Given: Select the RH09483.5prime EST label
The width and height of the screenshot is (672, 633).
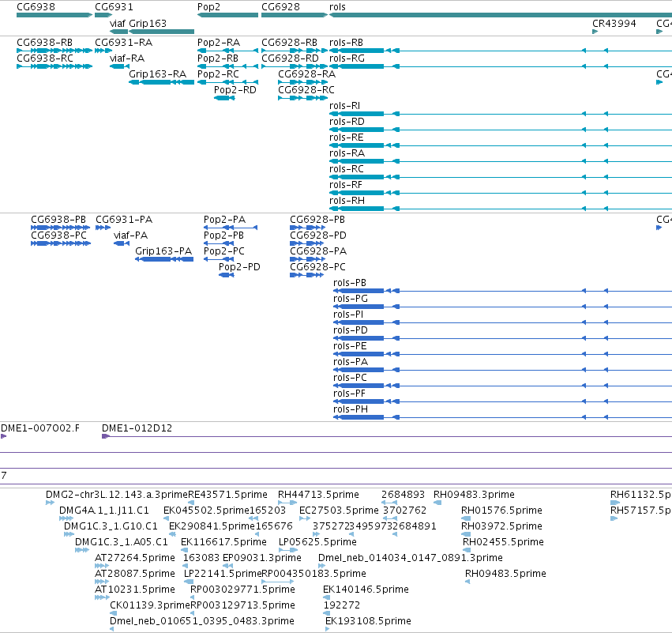Looking at the screenshot, I should (505, 574).
